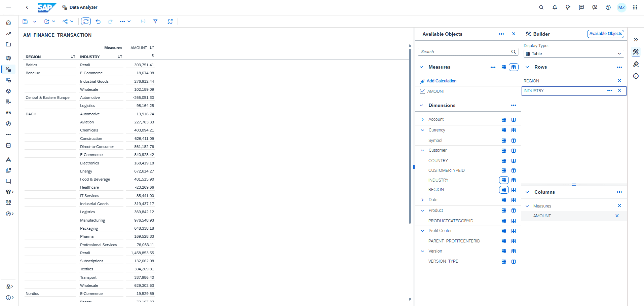
Task: Remove Measures from Builder Columns
Action: pyautogui.click(x=619, y=206)
